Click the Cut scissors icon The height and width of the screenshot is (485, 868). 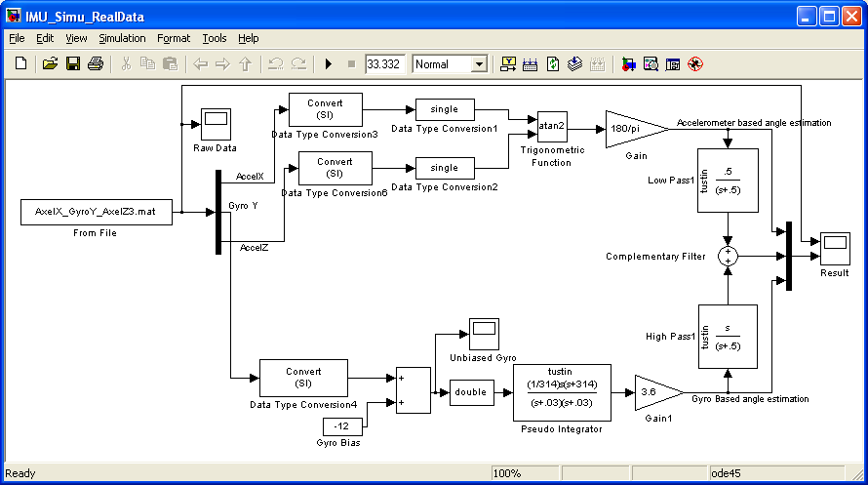(126, 63)
